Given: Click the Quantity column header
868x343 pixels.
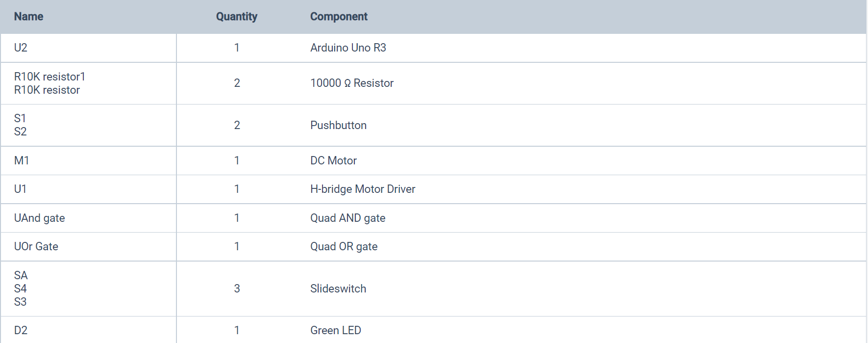Looking at the screenshot, I should [237, 17].
